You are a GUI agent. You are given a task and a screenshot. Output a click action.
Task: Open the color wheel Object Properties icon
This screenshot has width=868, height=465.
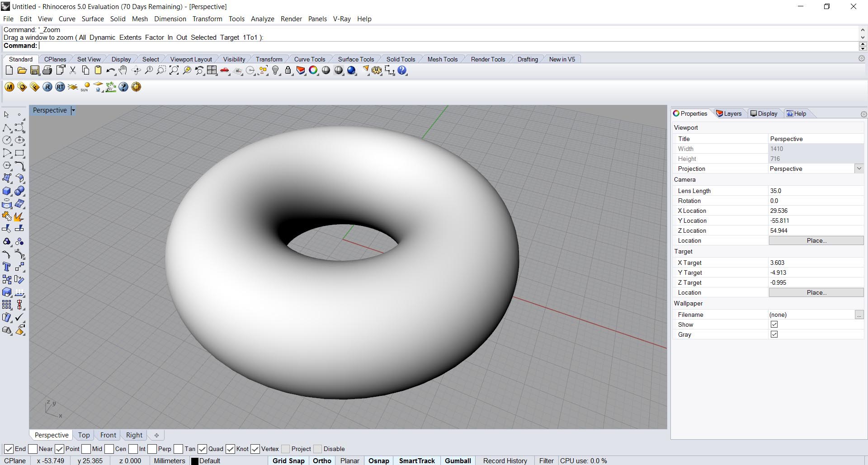click(313, 70)
